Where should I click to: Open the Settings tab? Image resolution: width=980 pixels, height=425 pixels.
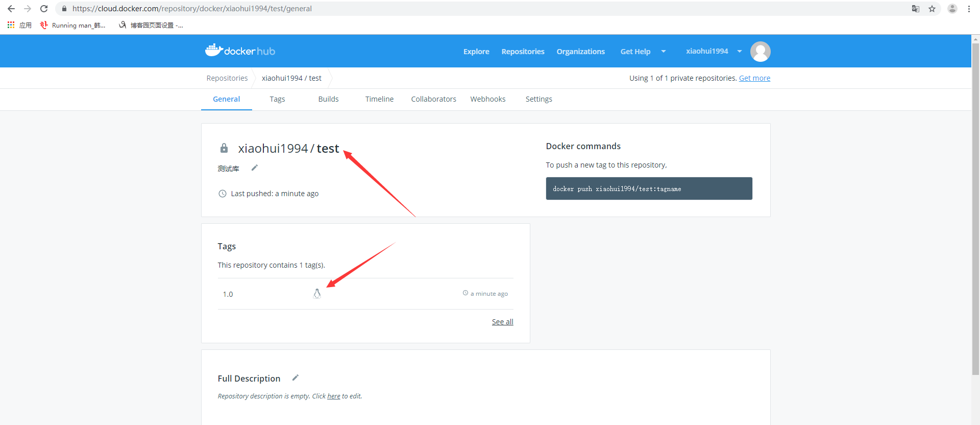539,99
